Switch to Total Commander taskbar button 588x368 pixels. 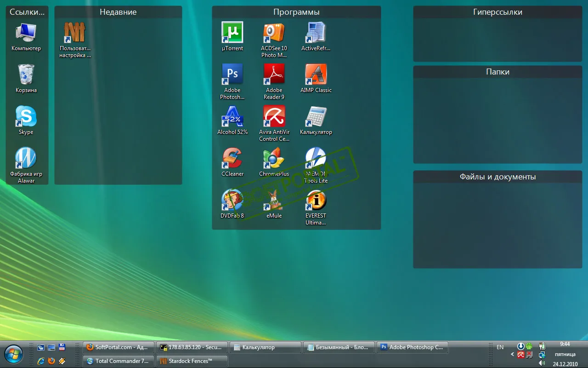[119, 361]
